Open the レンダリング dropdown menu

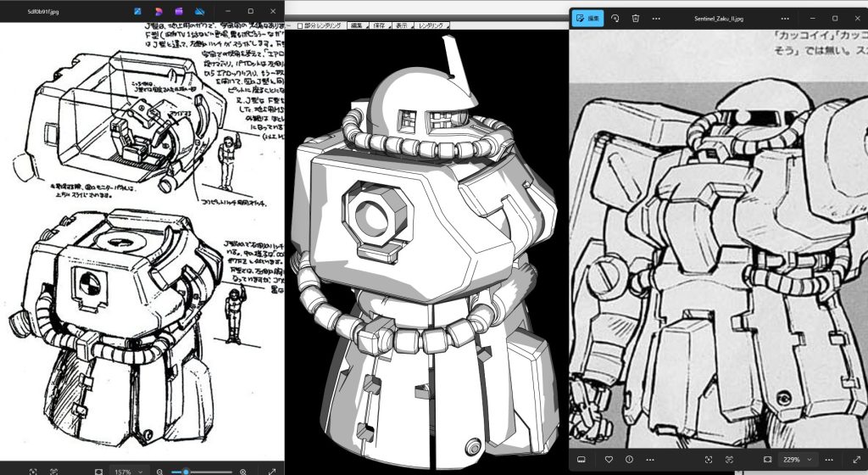tap(432, 25)
